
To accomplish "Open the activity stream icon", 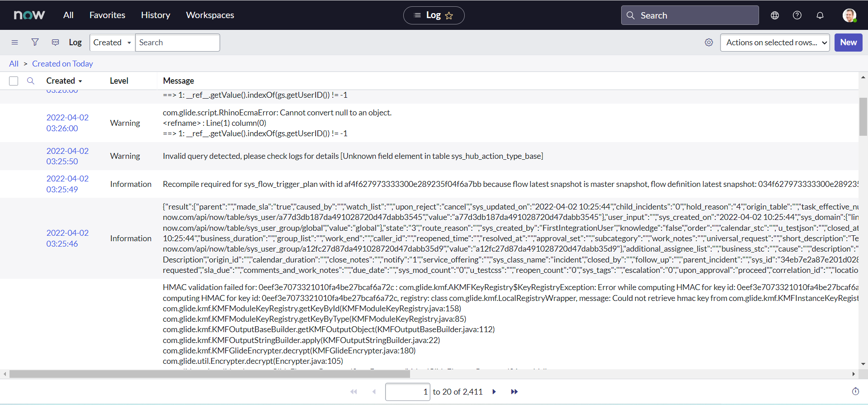I will tap(56, 43).
